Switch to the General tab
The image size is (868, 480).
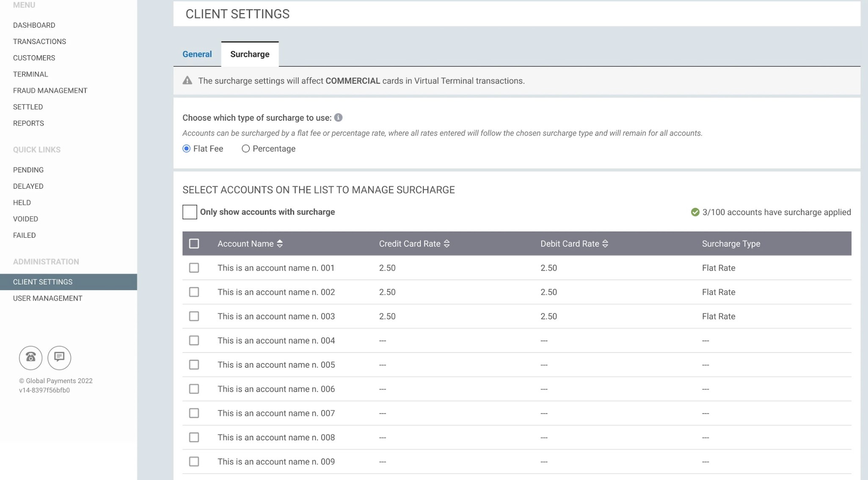point(197,54)
